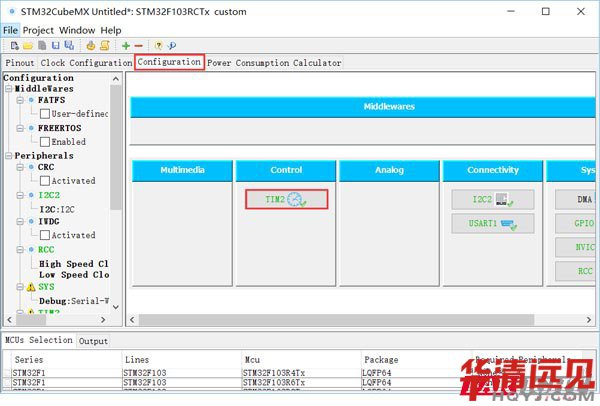Collapse the IWDG tree node

click(x=20, y=222)
